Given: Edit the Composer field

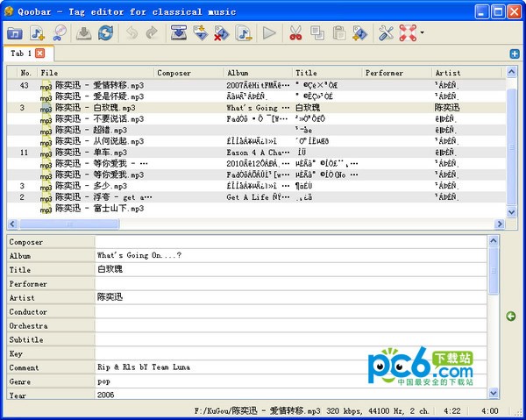Looking at the screenshot, I should [291, 242].
